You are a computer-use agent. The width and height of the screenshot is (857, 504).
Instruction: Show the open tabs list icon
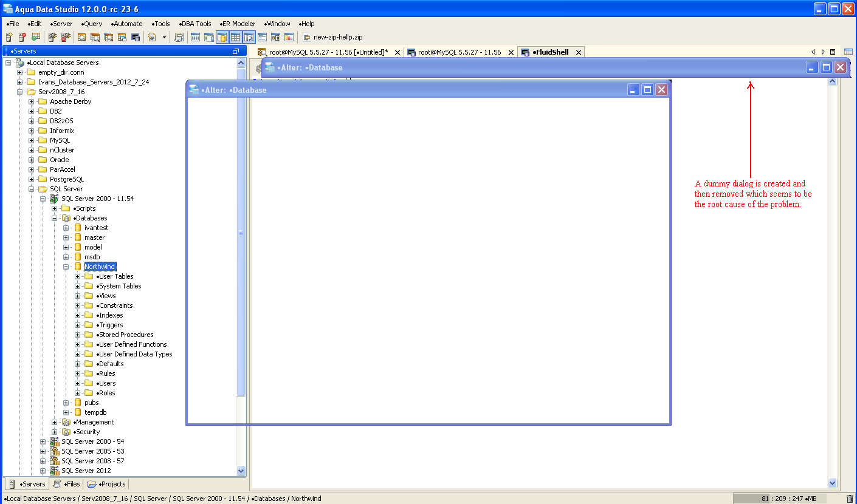coord(833,52)
